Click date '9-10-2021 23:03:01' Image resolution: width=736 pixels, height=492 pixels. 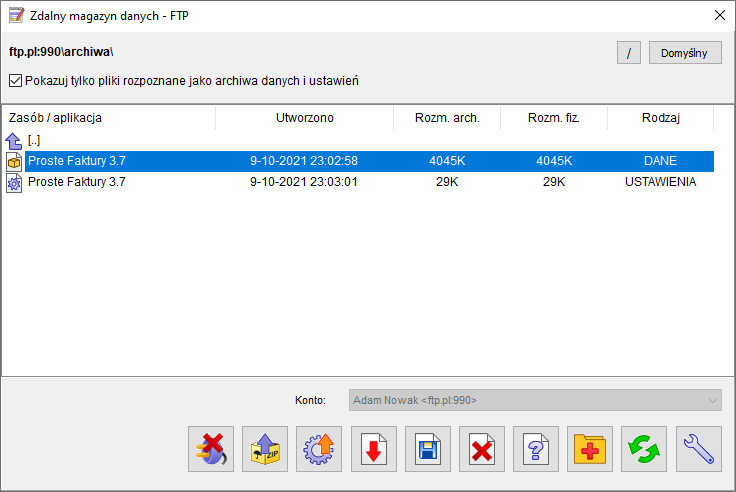pyautogui.click(x=304, y=182)
